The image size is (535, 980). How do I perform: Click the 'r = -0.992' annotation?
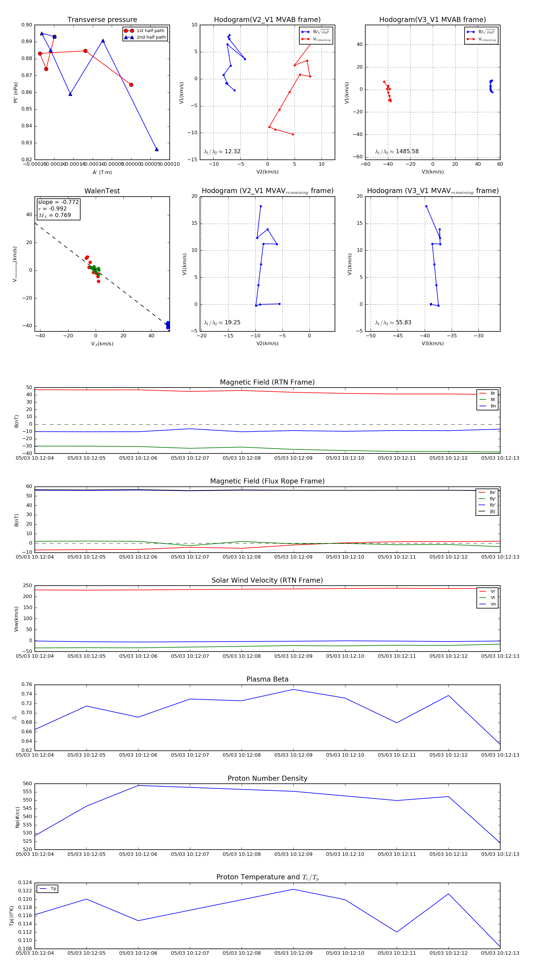(52, 208)
